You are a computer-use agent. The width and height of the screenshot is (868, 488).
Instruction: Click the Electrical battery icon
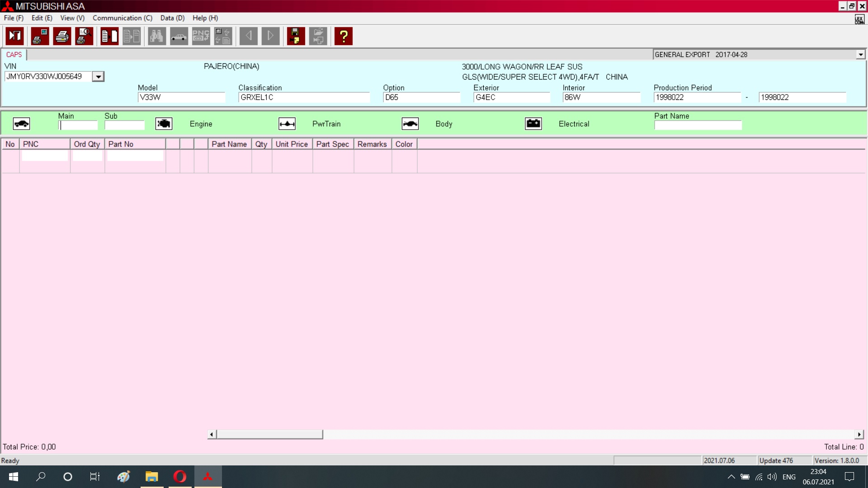pos(533,124)
